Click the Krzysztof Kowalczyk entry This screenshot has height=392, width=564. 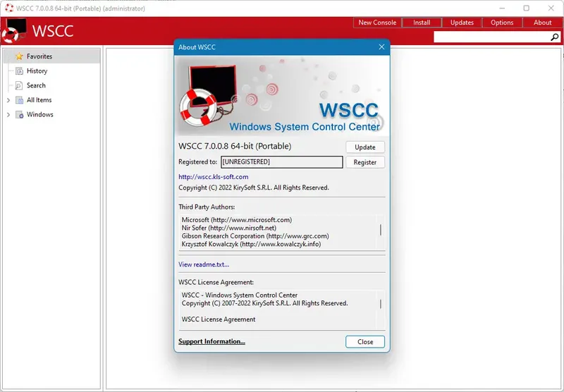[x=251, y=244]
